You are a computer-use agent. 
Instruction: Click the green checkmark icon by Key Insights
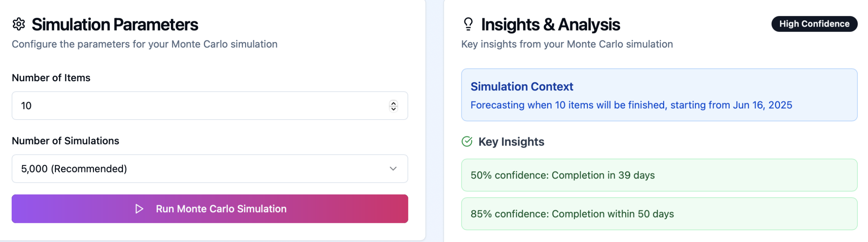(x=467, y=142)
